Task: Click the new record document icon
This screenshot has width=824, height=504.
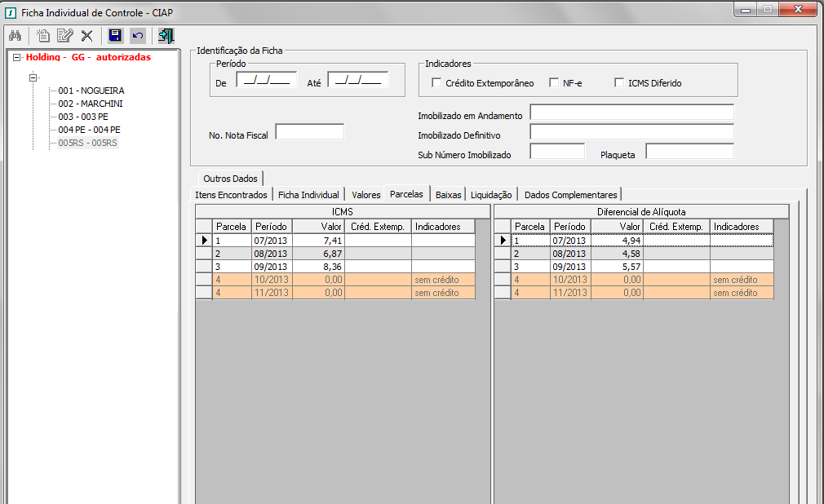Action: (43, 36)
